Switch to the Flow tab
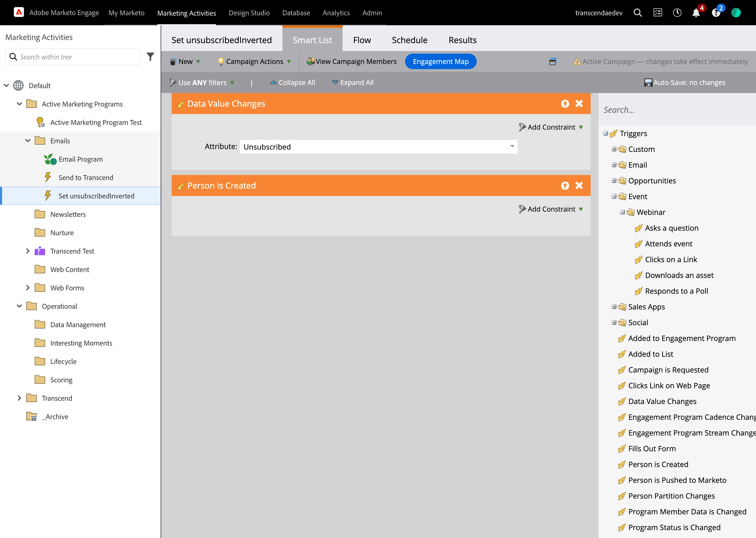 [x=362, y=40]
